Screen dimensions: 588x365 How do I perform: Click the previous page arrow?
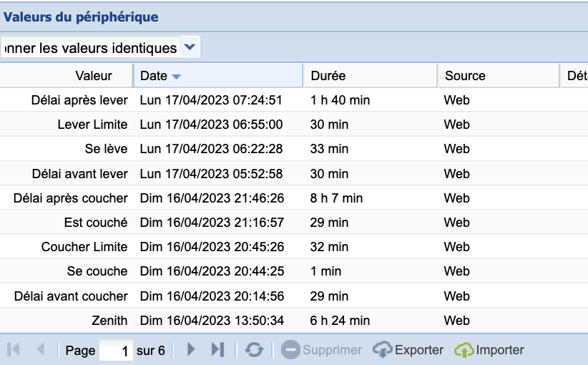[40, 350]
